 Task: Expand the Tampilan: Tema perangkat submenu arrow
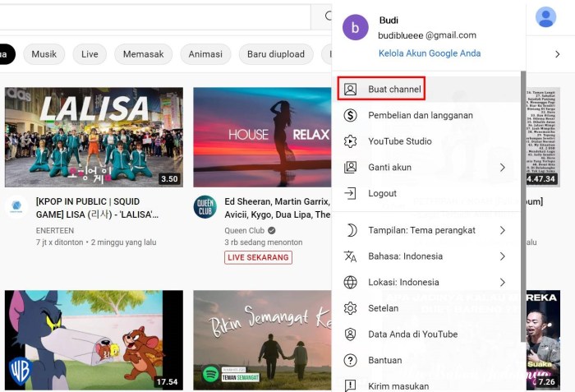pos(503,230)
